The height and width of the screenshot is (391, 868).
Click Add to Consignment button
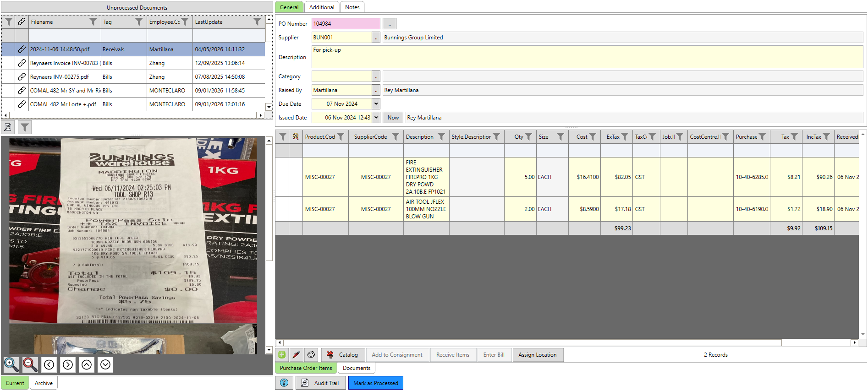(x=397, y=355)
